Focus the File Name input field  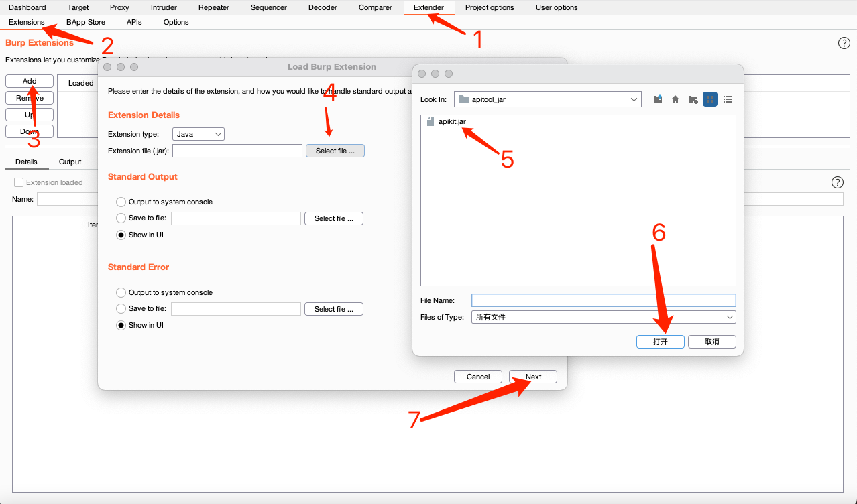604,300
